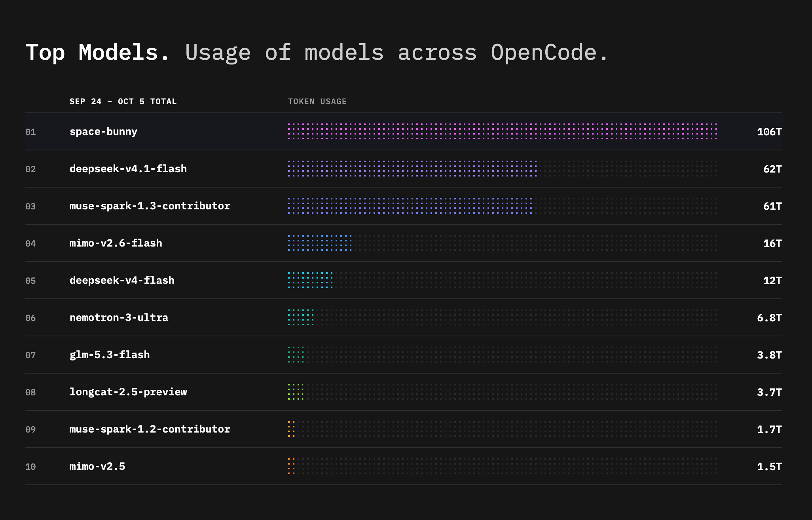Click the Top Models heading
The height and width of the screenshot is (520, 812).
click(x=98, y=52)
